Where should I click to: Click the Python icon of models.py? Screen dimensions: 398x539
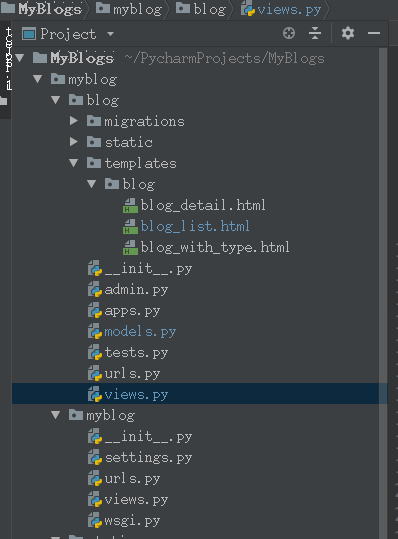point(95,332)
